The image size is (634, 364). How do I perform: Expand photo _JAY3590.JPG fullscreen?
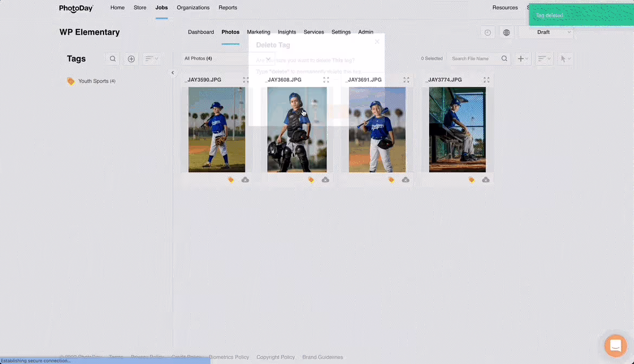[x=246, y=80]
